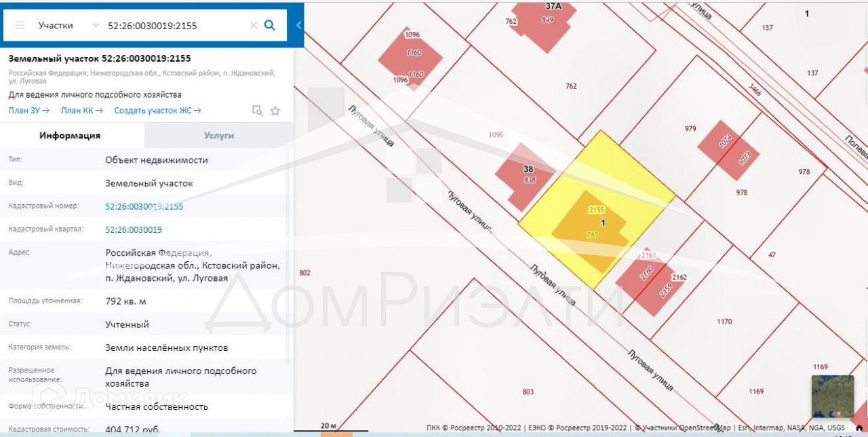This screenshot has width=868, height=437.
Task: Click parcel 762 on the map
Action: click(571, 86)
